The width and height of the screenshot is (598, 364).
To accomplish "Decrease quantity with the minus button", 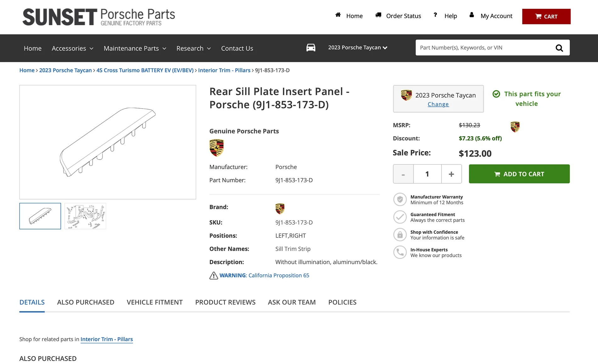I will click(x=403, y=174).
